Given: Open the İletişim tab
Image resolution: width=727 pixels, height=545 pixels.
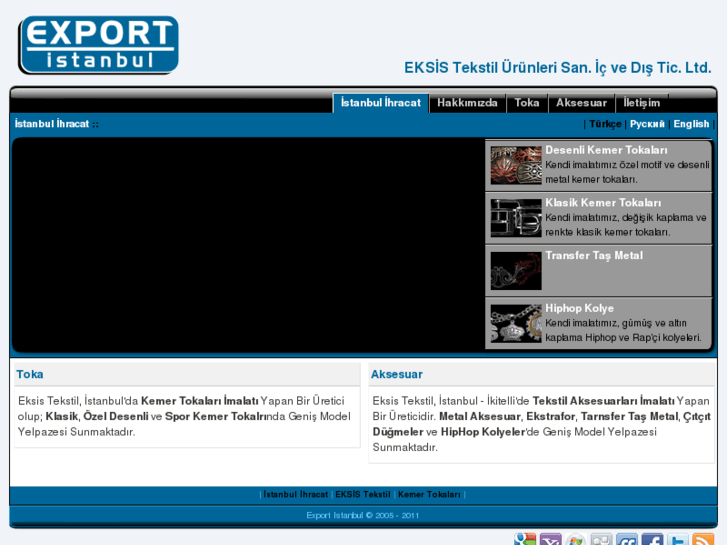Looking at the screenshot, I should pos(642,103).
